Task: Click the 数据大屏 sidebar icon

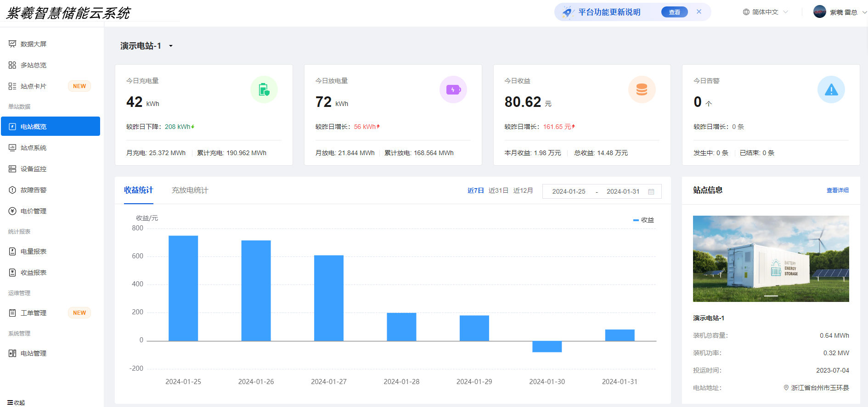Action: (12, 44)
